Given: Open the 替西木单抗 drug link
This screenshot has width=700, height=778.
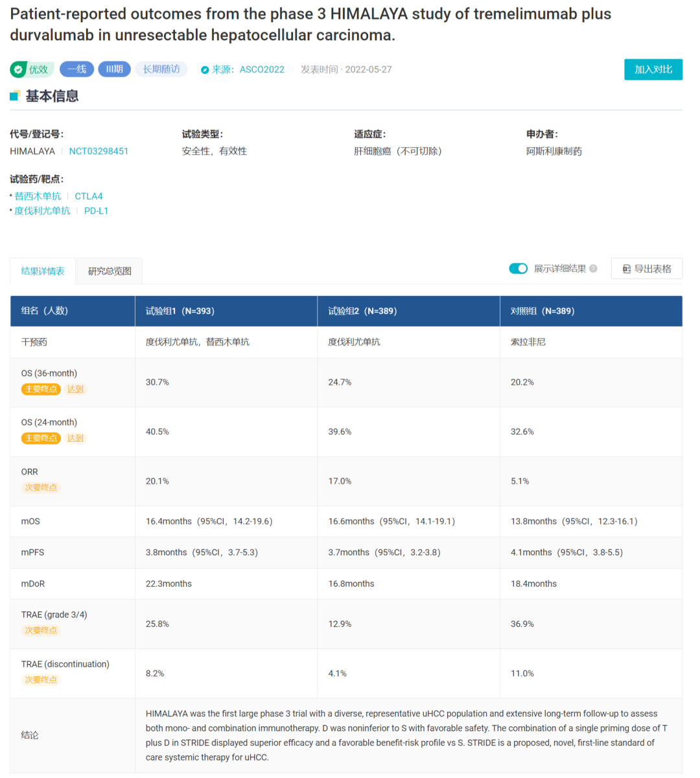Looking at the screenshot, I should tap(38, 196).
